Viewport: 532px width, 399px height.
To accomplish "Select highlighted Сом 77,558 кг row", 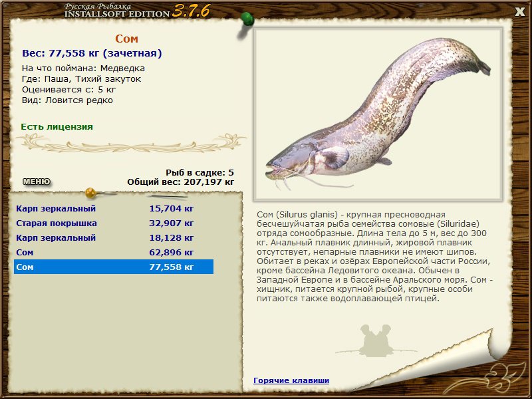I will [x=114, y=267].
